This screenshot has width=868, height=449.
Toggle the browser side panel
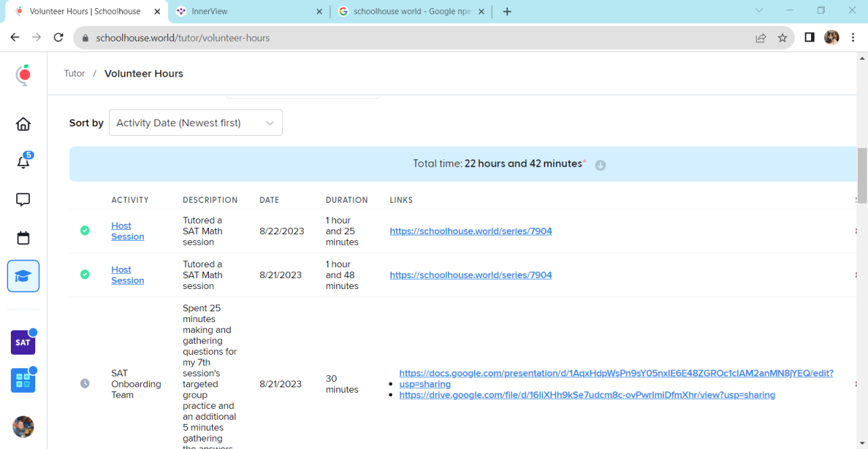810,38
